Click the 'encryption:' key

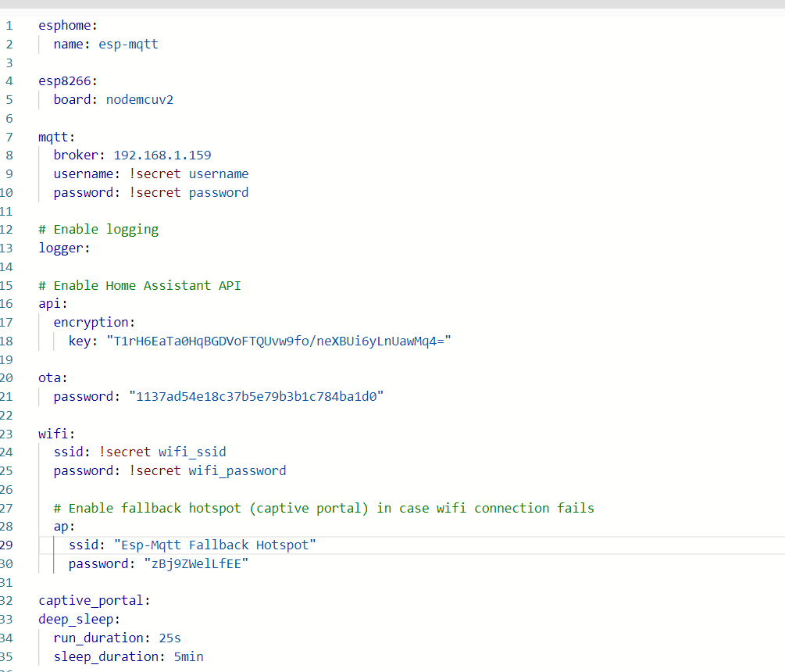(x=94, y=323)
